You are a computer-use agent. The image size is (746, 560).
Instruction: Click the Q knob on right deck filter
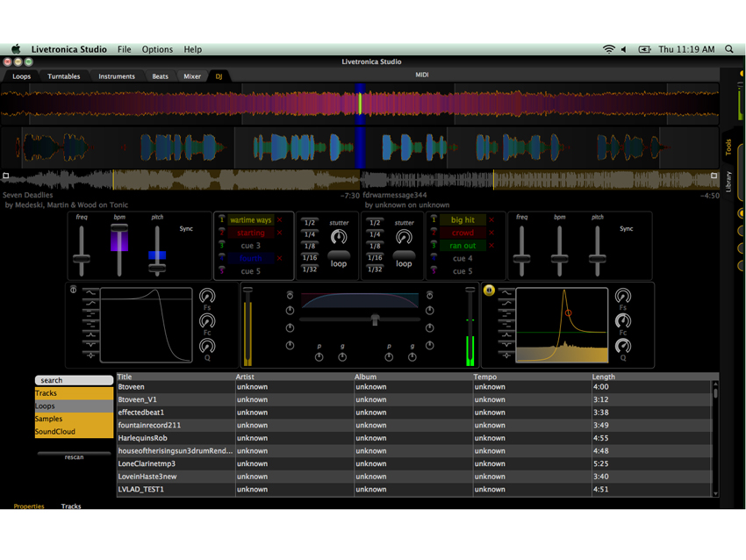coord(623,346)
